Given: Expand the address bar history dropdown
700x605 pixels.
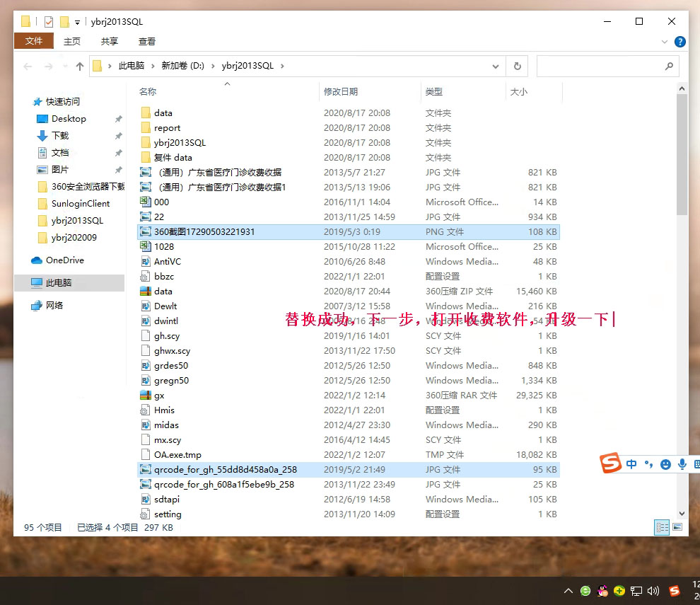Looking at the screenshot, I should [x=496, y=66].
